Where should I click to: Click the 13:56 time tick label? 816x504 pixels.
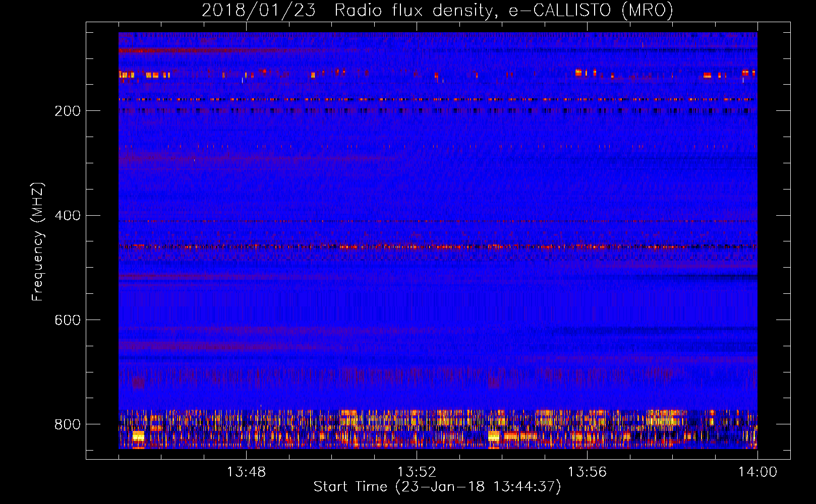coord(587,472)
